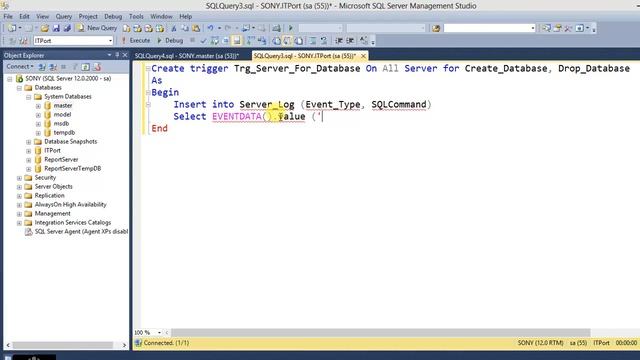This screenshot has width=640, height=360.
Task: Click the Include Actual Execution Plan icon
Action: coord(250,40)
